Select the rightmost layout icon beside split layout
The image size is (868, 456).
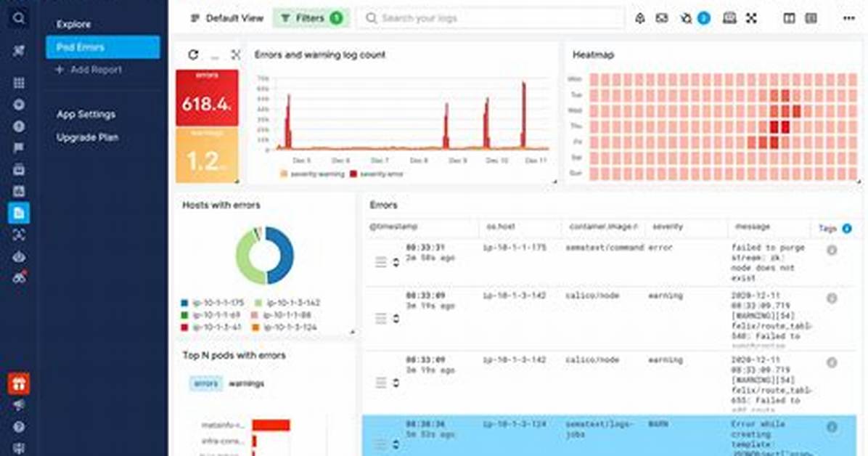(x=811, y=18)
